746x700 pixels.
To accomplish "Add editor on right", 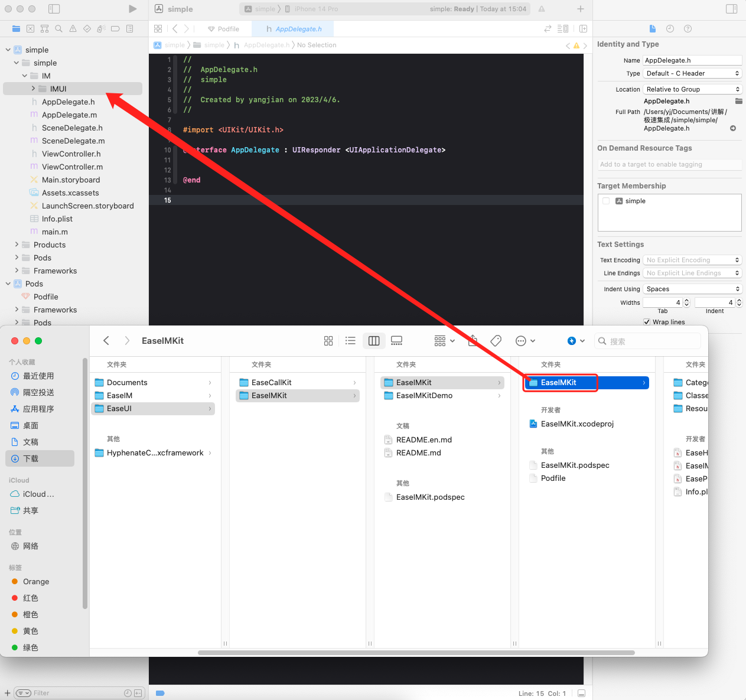I will (584, 28).
